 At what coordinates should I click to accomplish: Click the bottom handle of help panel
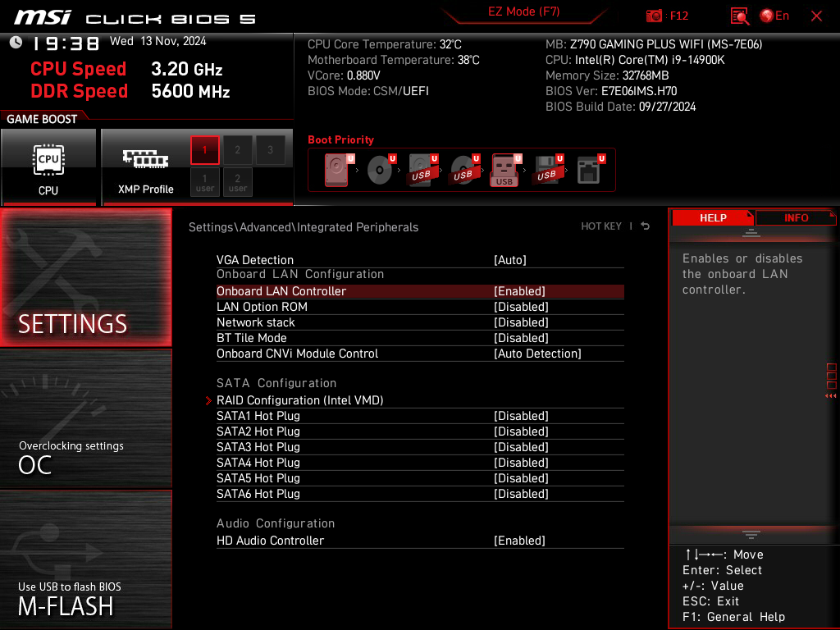click(x=751, y=535)
